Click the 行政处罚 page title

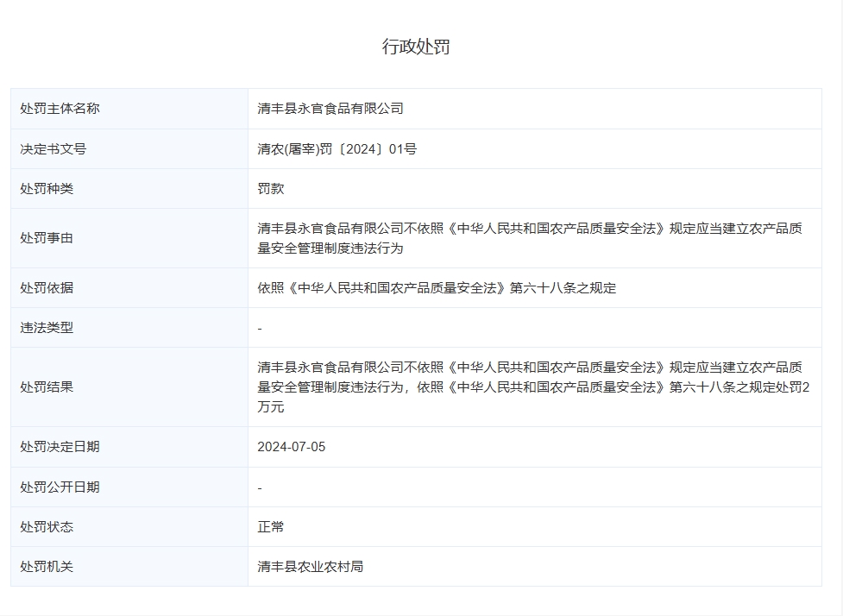(x=416, y=47)
